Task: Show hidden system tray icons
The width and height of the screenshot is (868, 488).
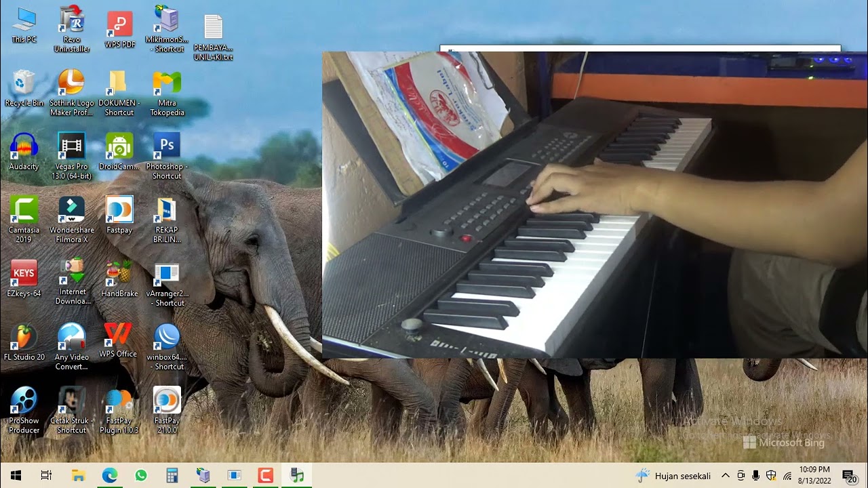Action: click(x=725, y=476)
